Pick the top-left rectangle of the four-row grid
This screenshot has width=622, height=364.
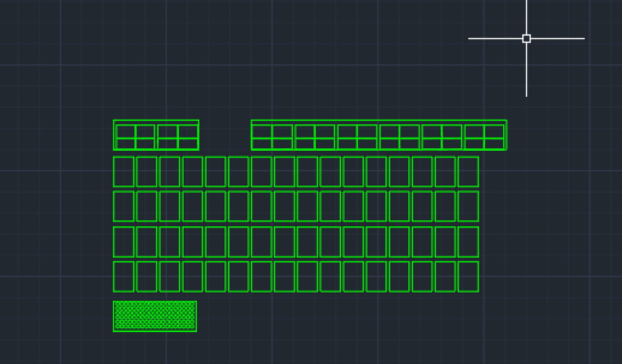[124, 172]
